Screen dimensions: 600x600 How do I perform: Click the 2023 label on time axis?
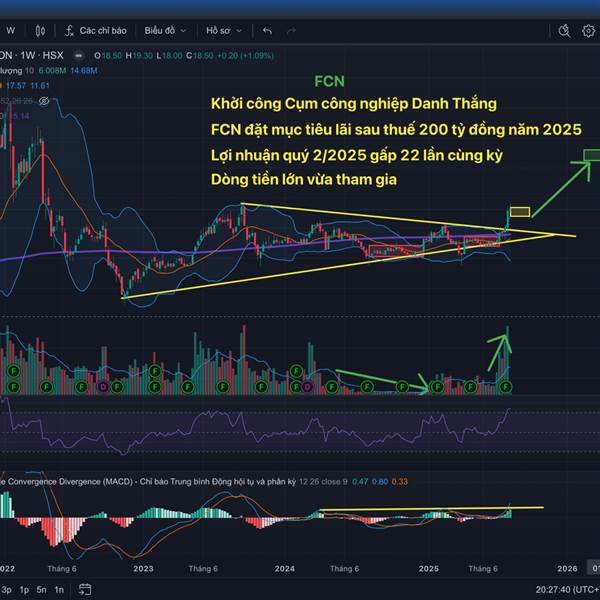143,569
